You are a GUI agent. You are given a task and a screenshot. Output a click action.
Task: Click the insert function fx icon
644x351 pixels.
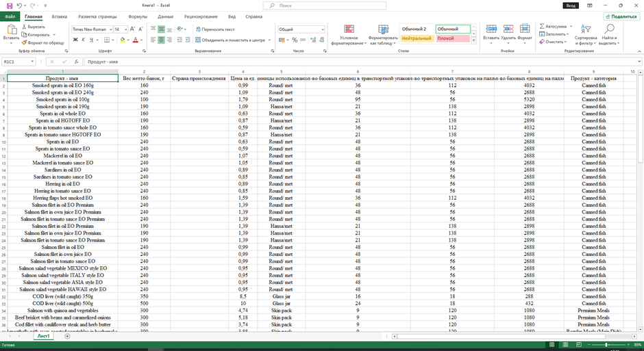76,62
